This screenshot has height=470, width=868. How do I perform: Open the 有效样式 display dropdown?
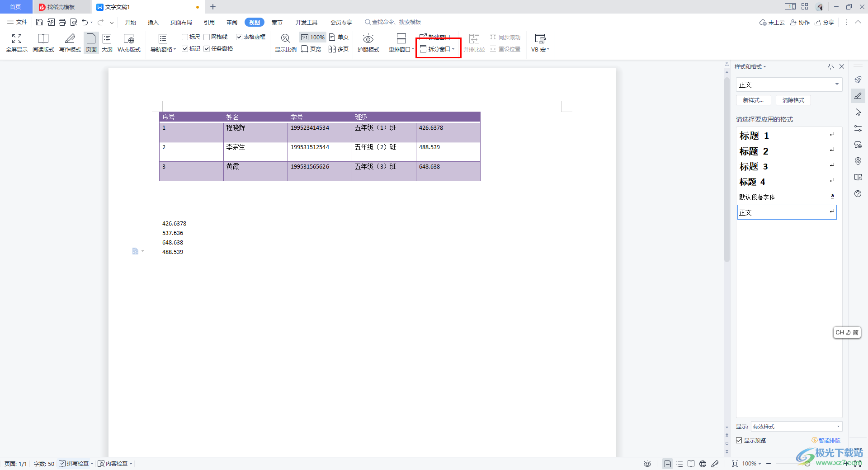(796, 426)
